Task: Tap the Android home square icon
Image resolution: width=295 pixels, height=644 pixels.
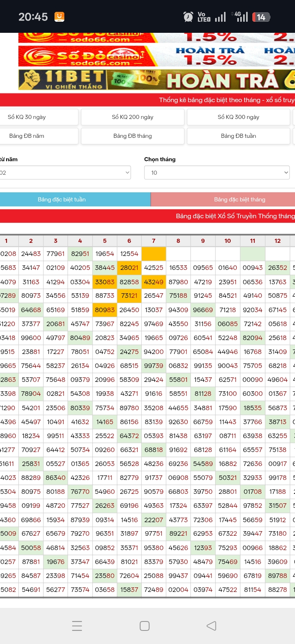Action: click(145, 626)
